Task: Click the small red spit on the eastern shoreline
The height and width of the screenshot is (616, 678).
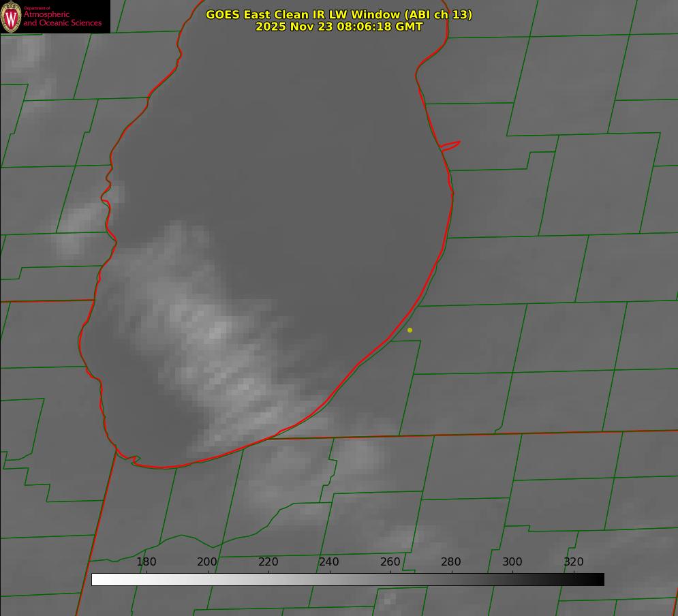Action: [450, 145]
